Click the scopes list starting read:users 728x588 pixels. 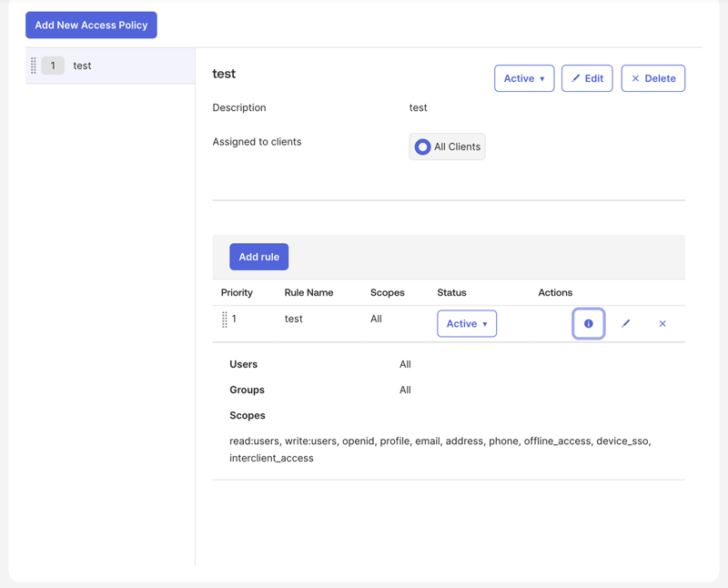pyautogui.click(x=440, y=450)
